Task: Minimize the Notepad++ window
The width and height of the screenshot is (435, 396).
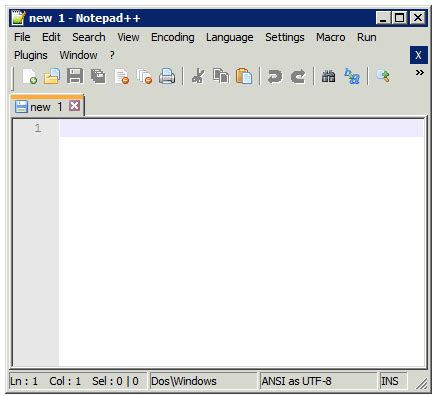Action: 383,18
